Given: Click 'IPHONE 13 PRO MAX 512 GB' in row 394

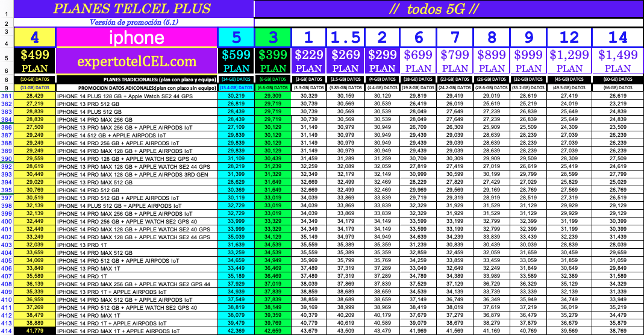Looking at the screenshot, I should (x=136, y=183).
